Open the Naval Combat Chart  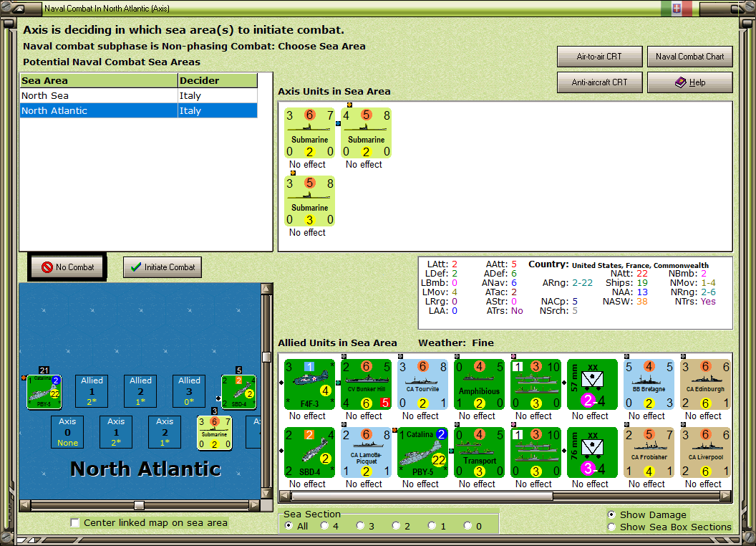pos(689,57)
